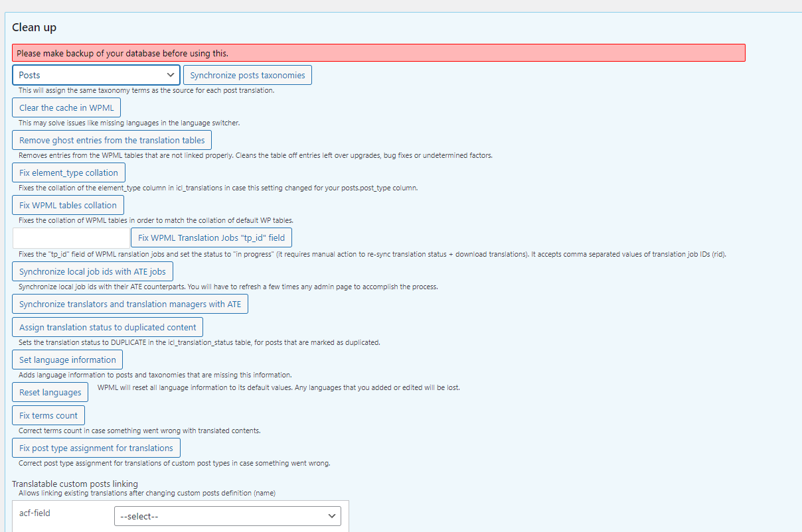Click Fix element_type collation button
802x532 pixels.
click(68, 172)
